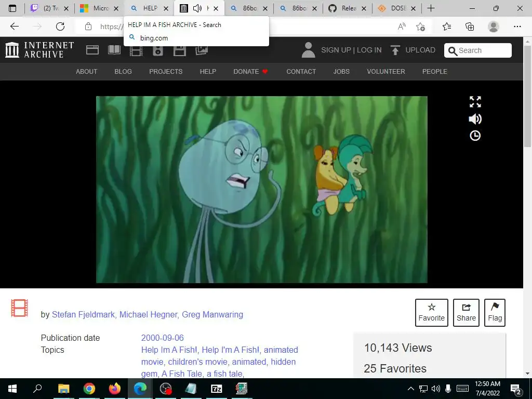Image resolution: width=532 pixels, height=399 pixels.
Task: Open the Internet Archive web icon
Action: click(92, 50)
